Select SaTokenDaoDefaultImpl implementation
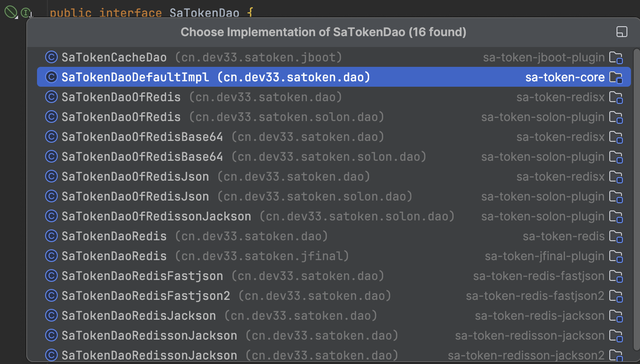Image resolution: width=640 pixels, height=364 pixels. tap(334, 77)
